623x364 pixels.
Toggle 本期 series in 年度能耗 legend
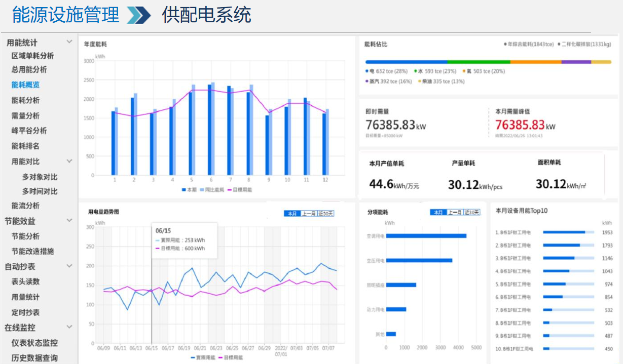pyautogui.click(x=189, y=190)
